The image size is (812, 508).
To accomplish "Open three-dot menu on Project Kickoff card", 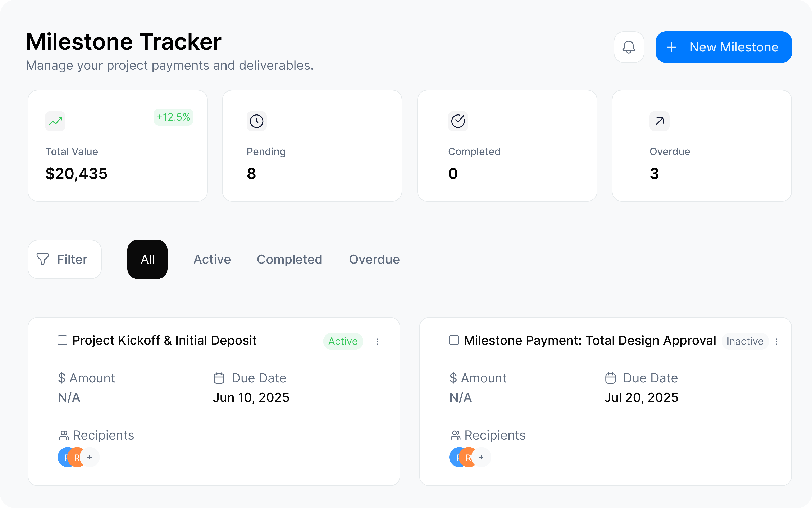I will 378,341.
